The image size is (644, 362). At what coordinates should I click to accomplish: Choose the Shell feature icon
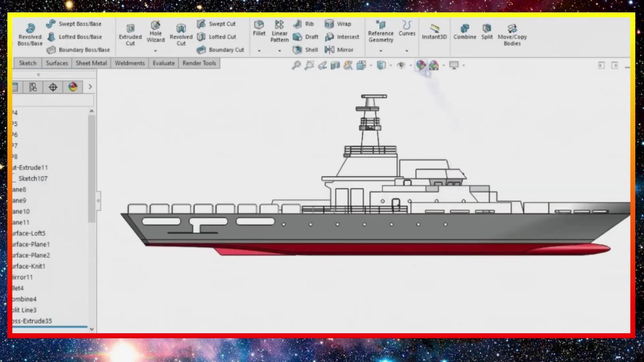click(298, 50)
